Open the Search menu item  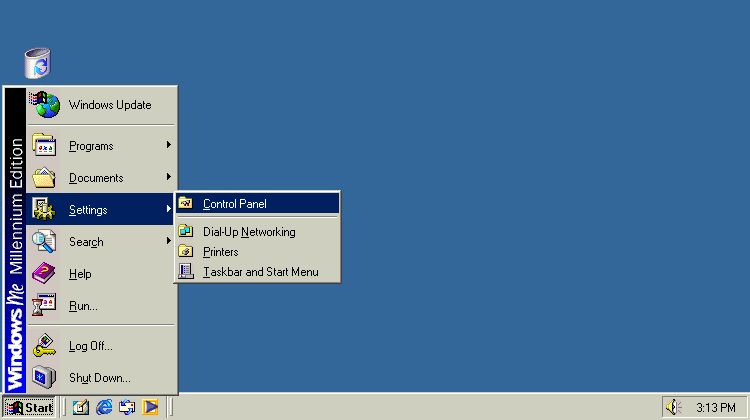pos(101,242)
